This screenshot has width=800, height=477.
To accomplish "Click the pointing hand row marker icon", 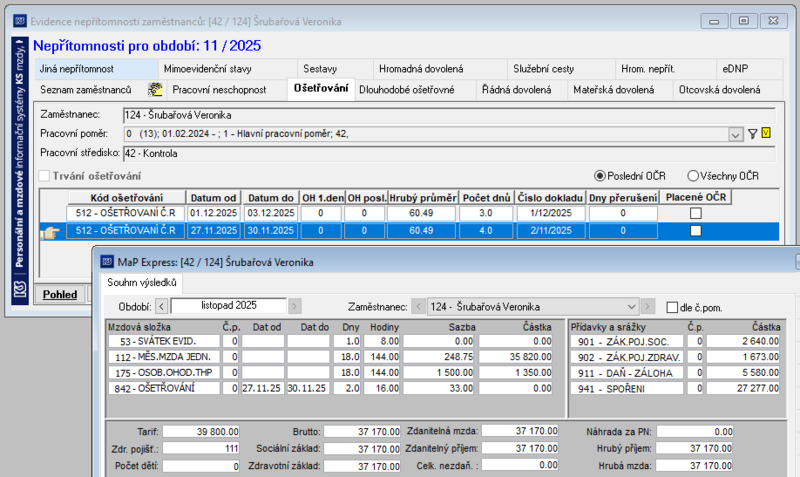I will pos(50,233).
